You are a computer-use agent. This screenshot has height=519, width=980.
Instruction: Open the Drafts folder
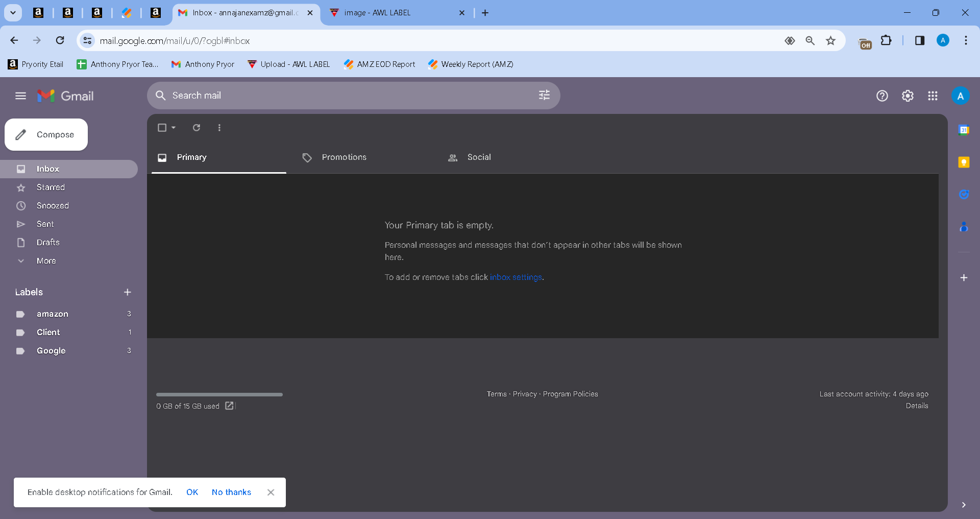click(69, 243)
